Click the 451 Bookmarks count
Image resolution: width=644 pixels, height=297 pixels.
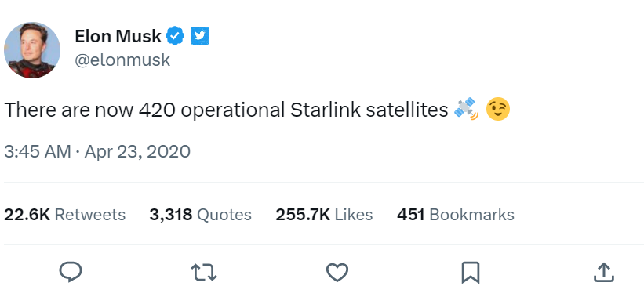click(x=456, y=215)
